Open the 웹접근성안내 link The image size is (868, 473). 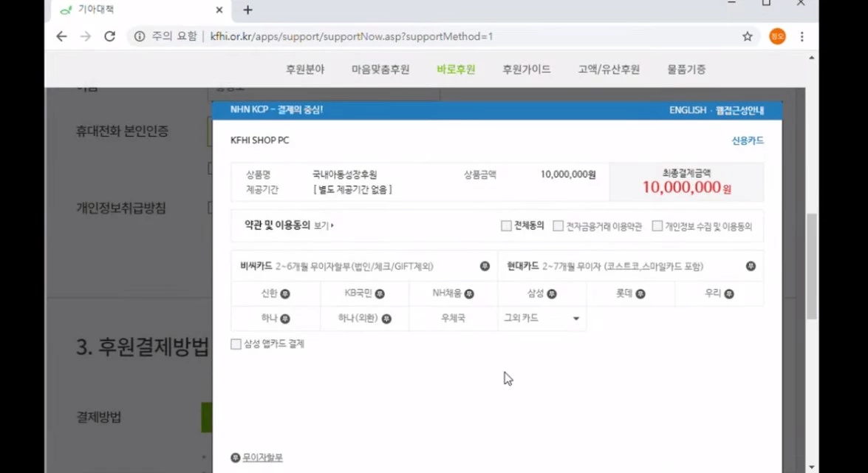[739, 110]
